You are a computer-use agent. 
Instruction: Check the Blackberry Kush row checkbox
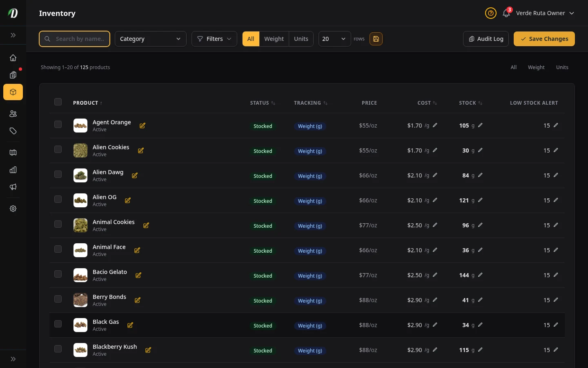pos(58,349)
